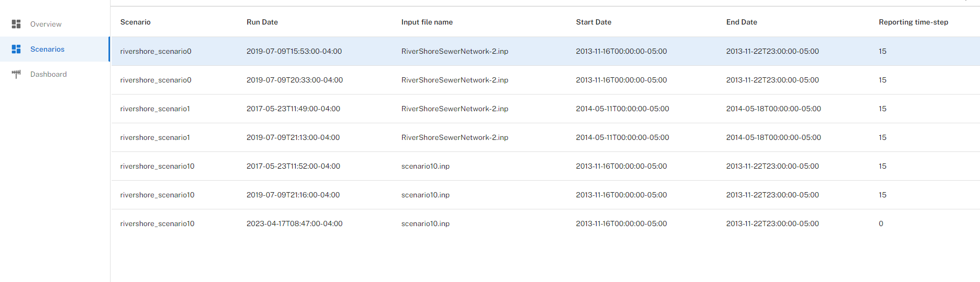This screenshot has height=282, width=980.
Task: Click RiverShoreSewerNetwork-2.inp in the 21:13 run row
Action: click(x=455, y=137)
